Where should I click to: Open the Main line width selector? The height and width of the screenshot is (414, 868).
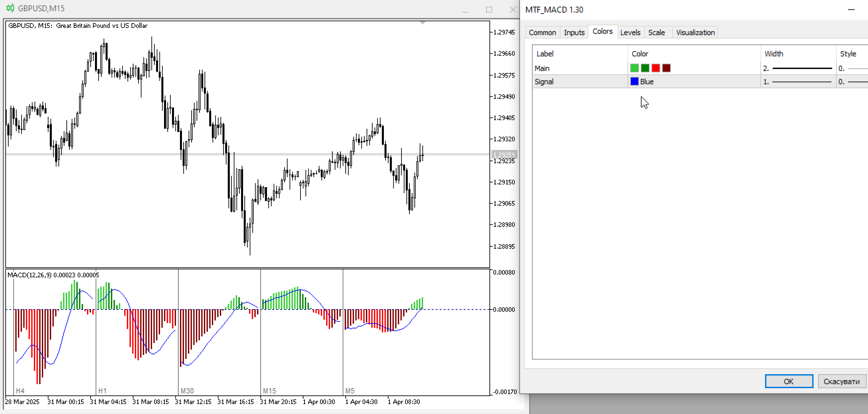[x=798, y=68]
